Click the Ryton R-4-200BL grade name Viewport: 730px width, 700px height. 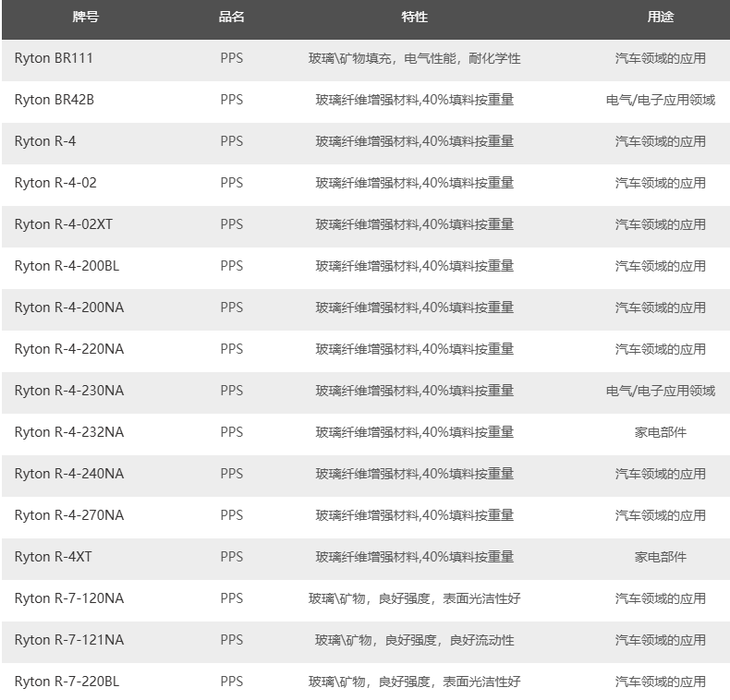tap(67, 266)
